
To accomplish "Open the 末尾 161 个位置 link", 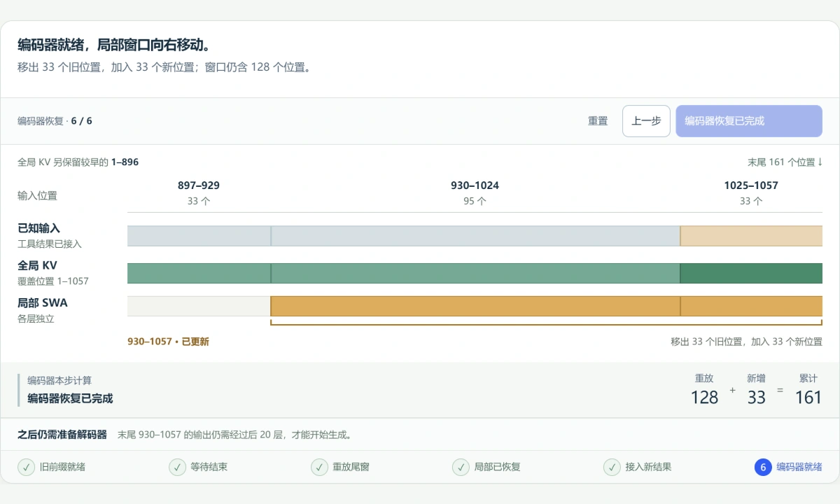I will (785, 162).
